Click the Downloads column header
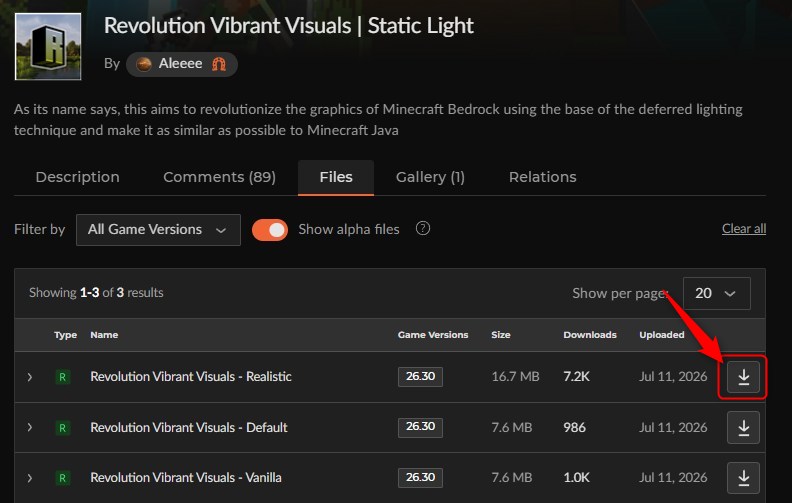 pos(590,335)
